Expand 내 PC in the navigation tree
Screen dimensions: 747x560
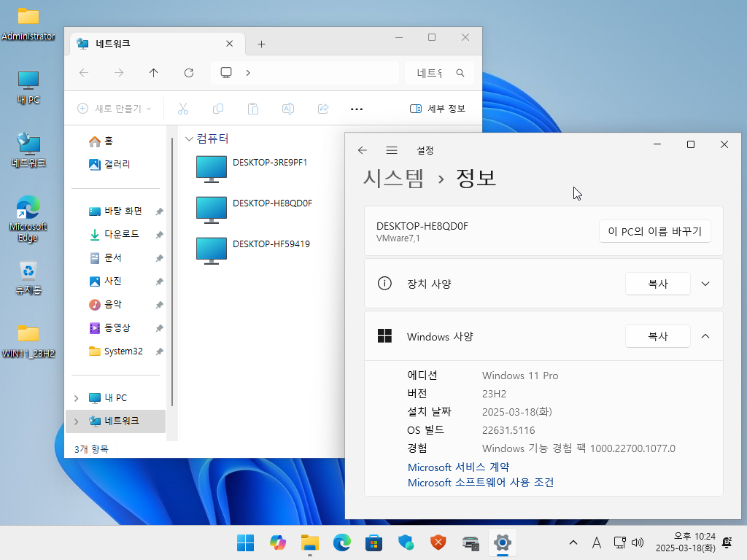click(76, 398)
